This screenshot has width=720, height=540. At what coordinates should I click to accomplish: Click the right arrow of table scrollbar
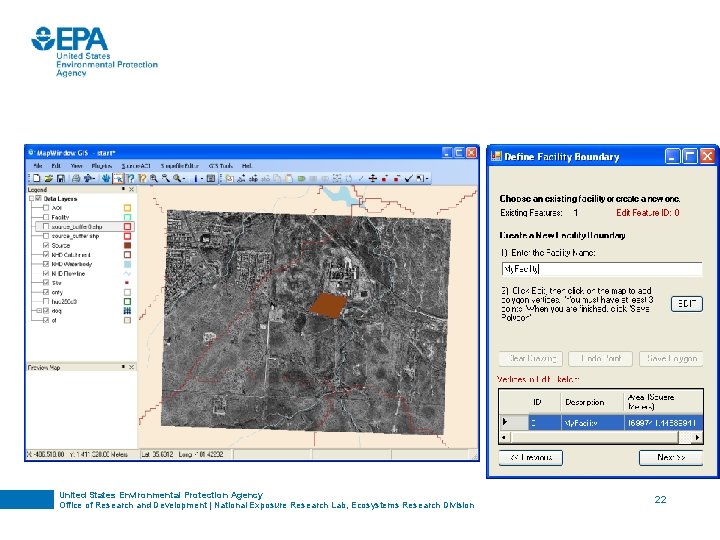tap(698, 438)
